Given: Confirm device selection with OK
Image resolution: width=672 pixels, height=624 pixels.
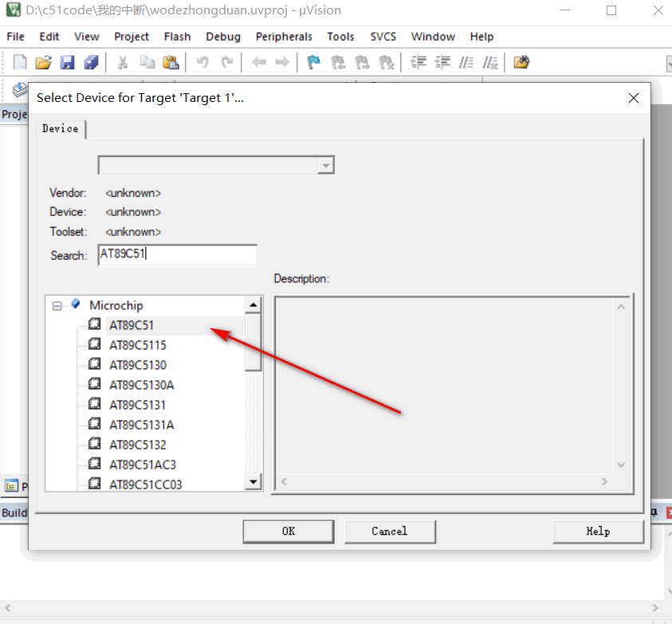Looking at the screenshot, I should (x=289, y=532).
